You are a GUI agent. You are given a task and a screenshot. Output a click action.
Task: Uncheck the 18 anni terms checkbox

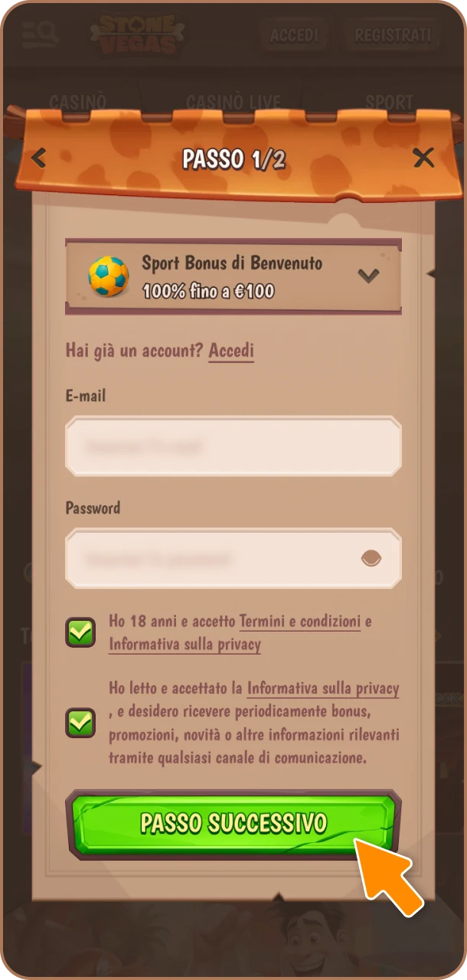click(x=80, y=632)
